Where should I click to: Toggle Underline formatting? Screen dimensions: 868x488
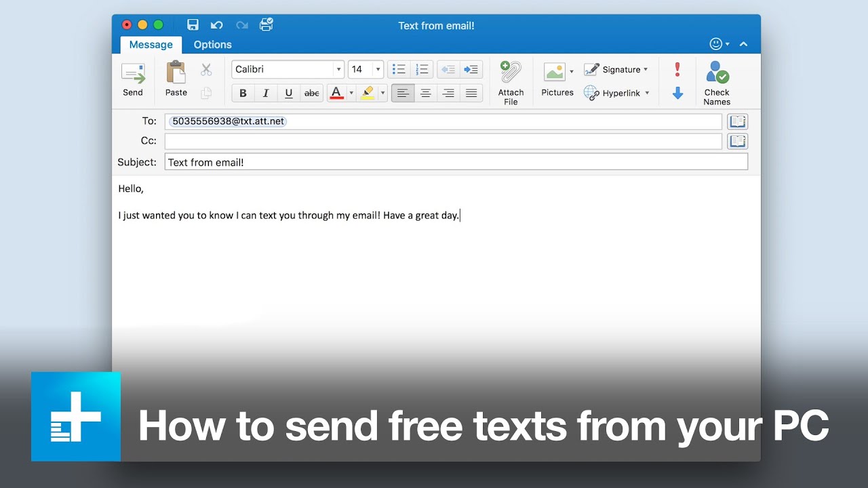(x=289, y=93)
